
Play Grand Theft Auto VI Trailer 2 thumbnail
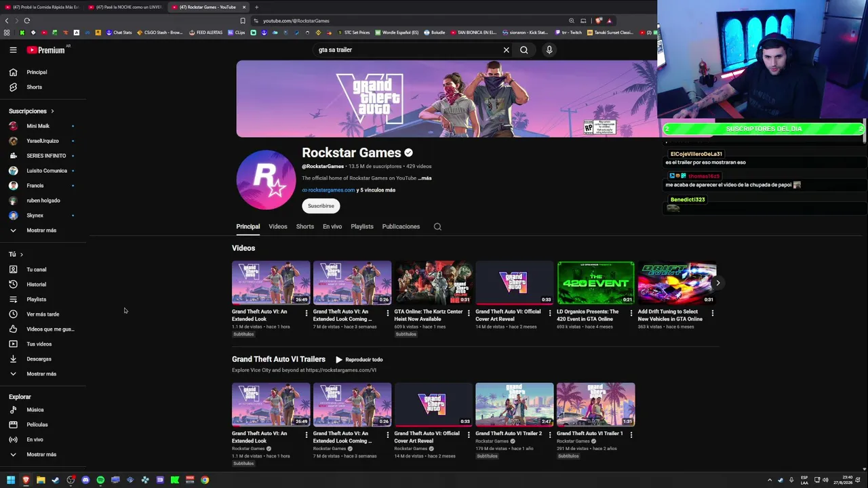pyautogui.click(x=515, y=405)
